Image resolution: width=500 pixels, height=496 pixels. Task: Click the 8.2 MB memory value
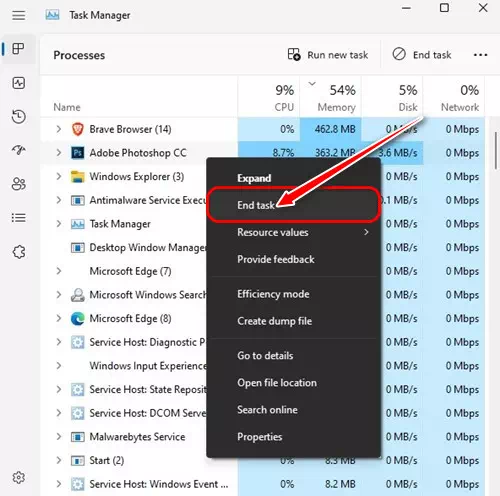340,484
